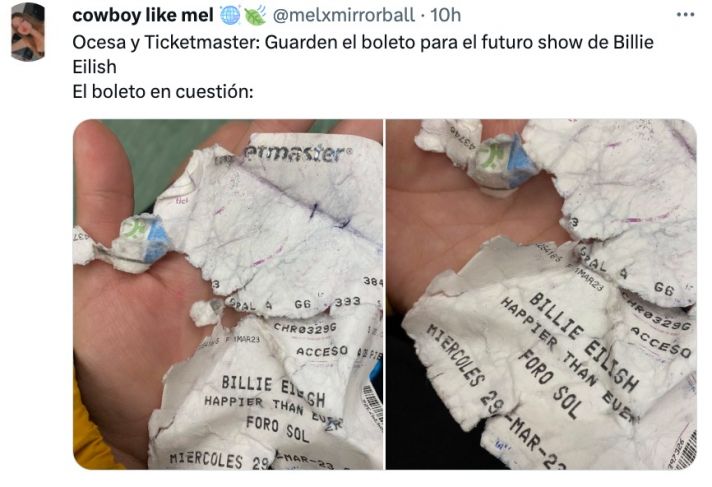Click the ticketmaster logo on the left ticket
Screen dimensions: 712x487
pos(295,154)
